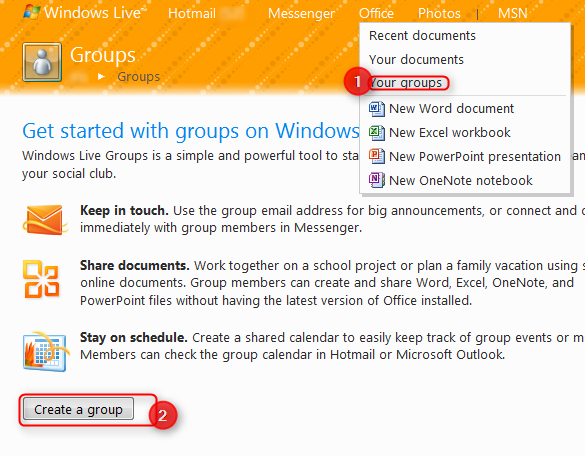This screenshot has height=456, width=585.
Task: Click the breadcrumb arrow before Groups
Action: click(x=101, y=76)
